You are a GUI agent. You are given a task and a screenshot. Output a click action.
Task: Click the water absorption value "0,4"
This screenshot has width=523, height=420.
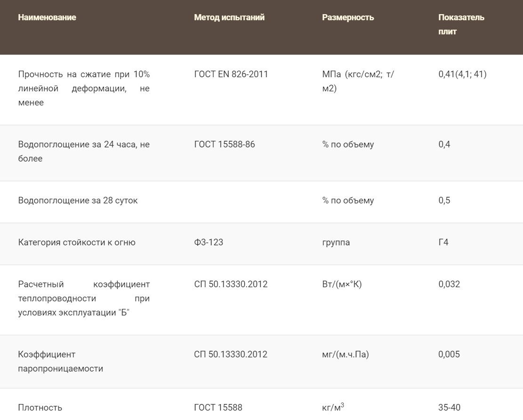click(x=444, y=145)
